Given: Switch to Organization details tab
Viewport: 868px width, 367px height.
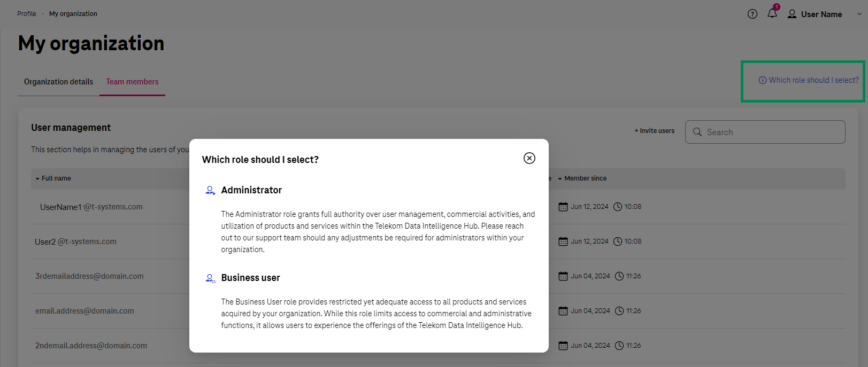Looking at the screenshot, I should tap(58, 82).
